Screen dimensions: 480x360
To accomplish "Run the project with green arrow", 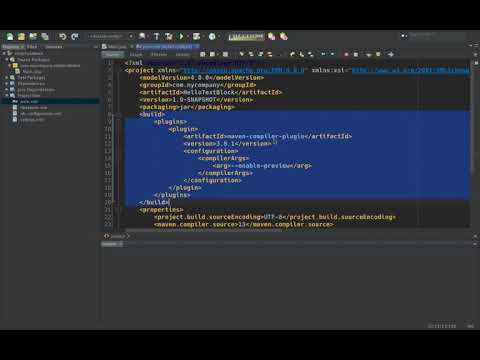I will tap(182, 36).
